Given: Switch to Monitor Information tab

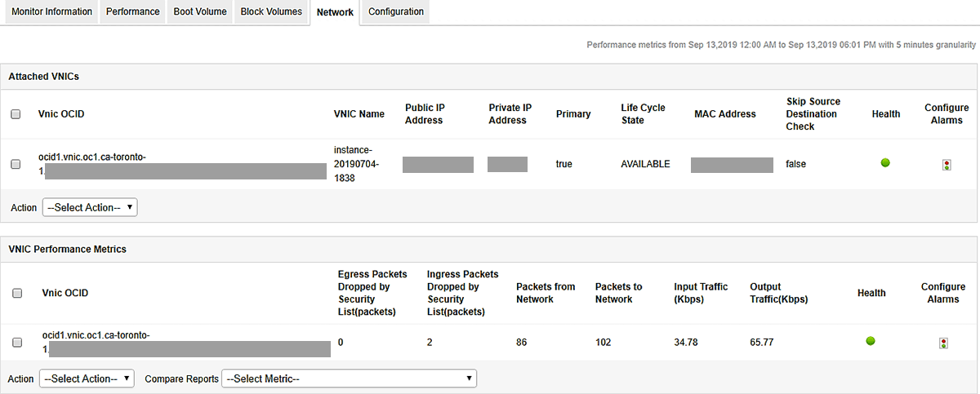Looking at the screenshot, I should 51,12.
